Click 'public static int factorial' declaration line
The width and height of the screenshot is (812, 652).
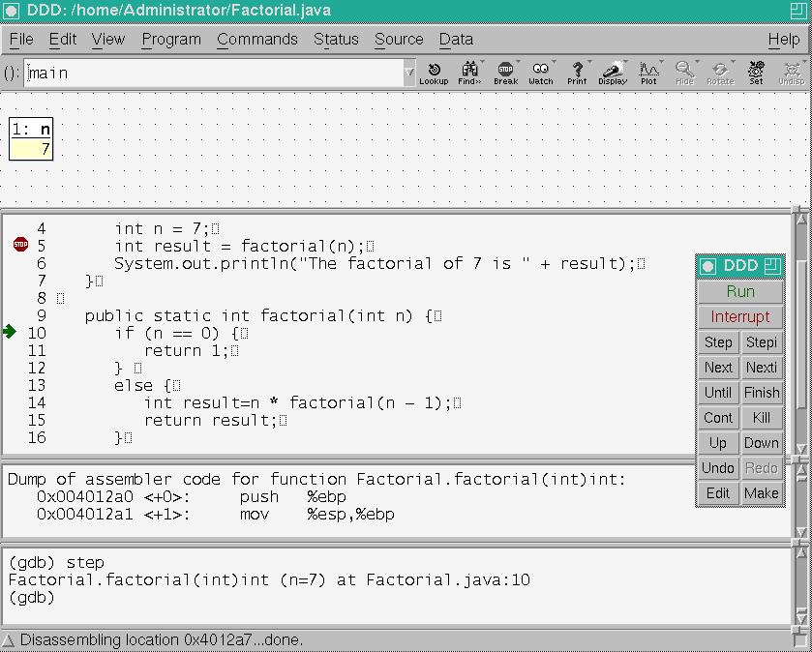click(x=263, y=315)
